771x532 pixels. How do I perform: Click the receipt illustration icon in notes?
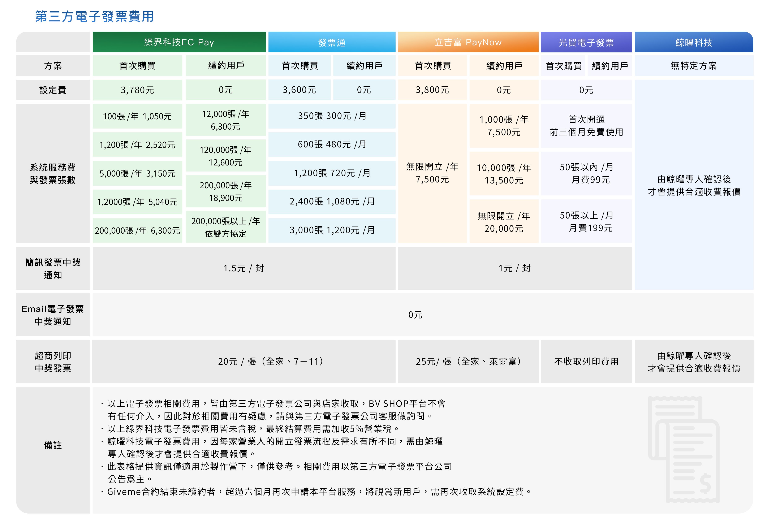[684, 449]
